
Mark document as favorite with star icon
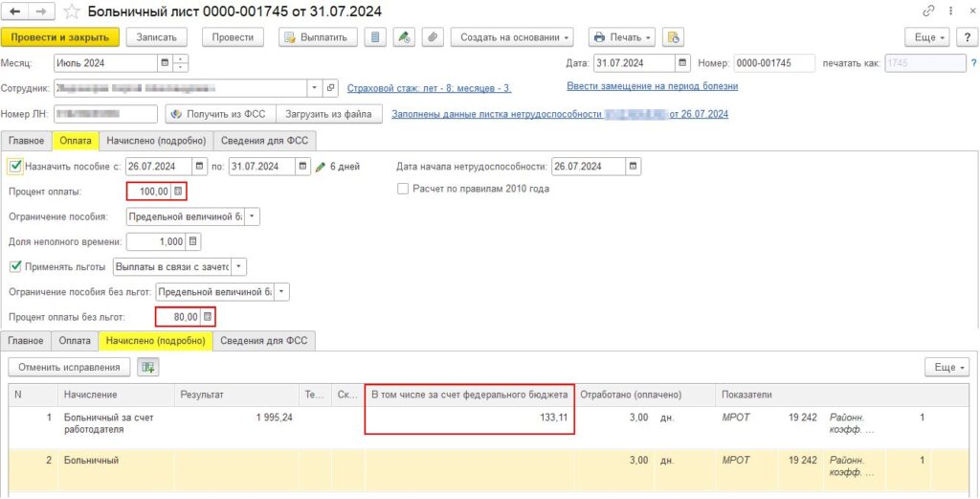[x=72, y=11]
